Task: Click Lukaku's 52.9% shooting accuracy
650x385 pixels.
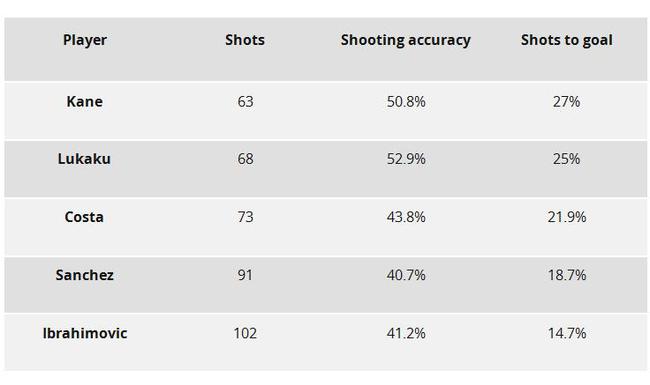Action: (406, 159)
